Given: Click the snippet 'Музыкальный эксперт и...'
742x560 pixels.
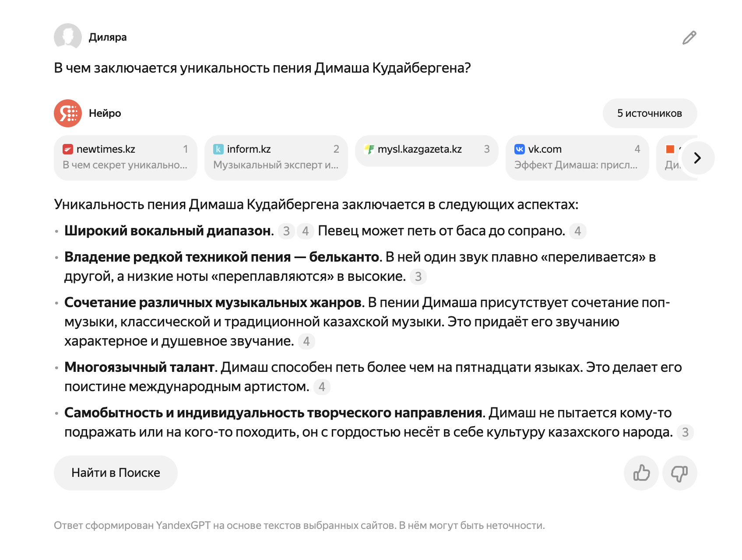Looking at the screenshot, I should click(x=276, y=165).
